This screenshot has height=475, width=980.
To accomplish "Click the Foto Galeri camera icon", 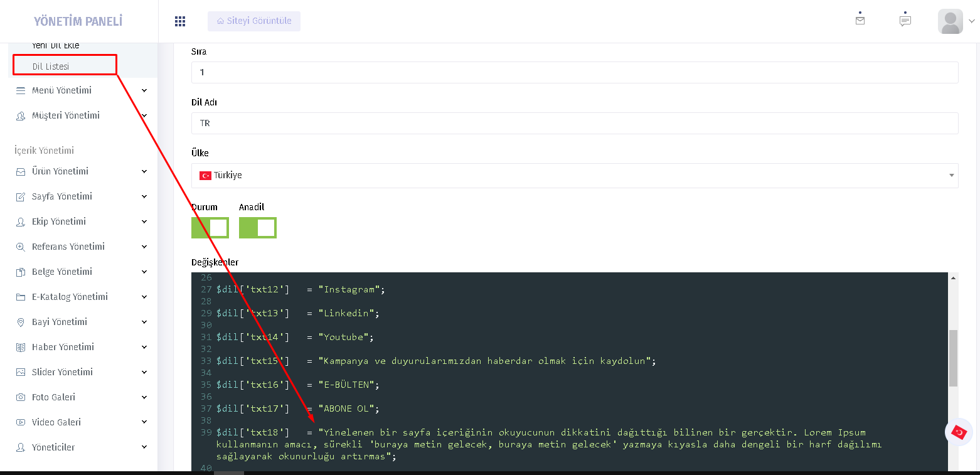I will pos(21,397).
